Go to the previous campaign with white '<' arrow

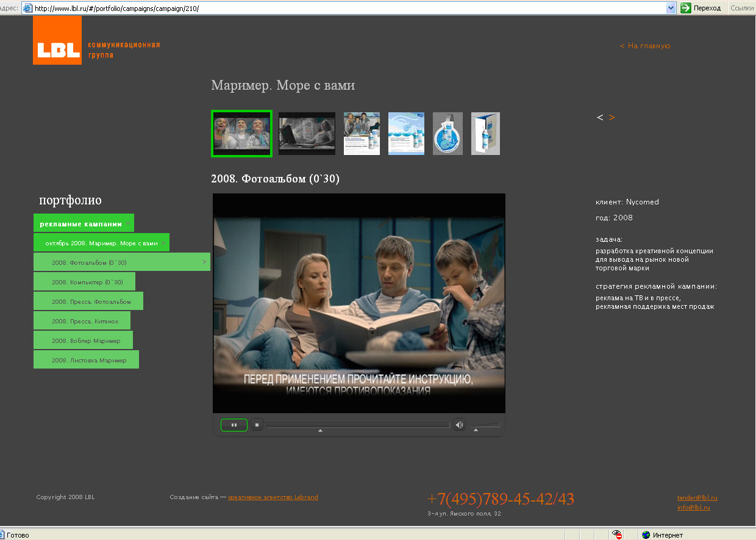pos(600,117)
